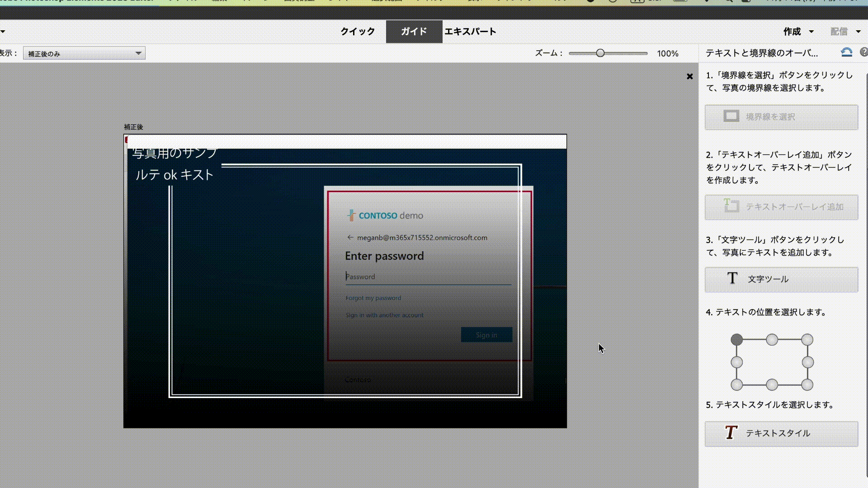Select middle-right text position circle
Image resolution: width=868 pixels, height=488 pixels.
coord(807,362)
